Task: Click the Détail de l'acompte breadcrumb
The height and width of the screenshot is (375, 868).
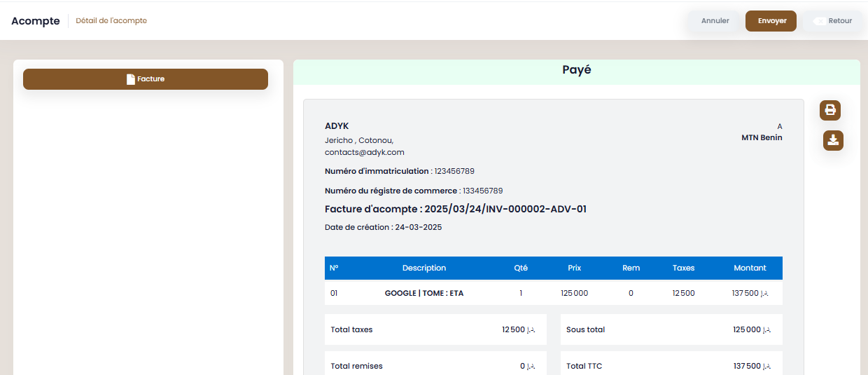Action: click(111, 21)
